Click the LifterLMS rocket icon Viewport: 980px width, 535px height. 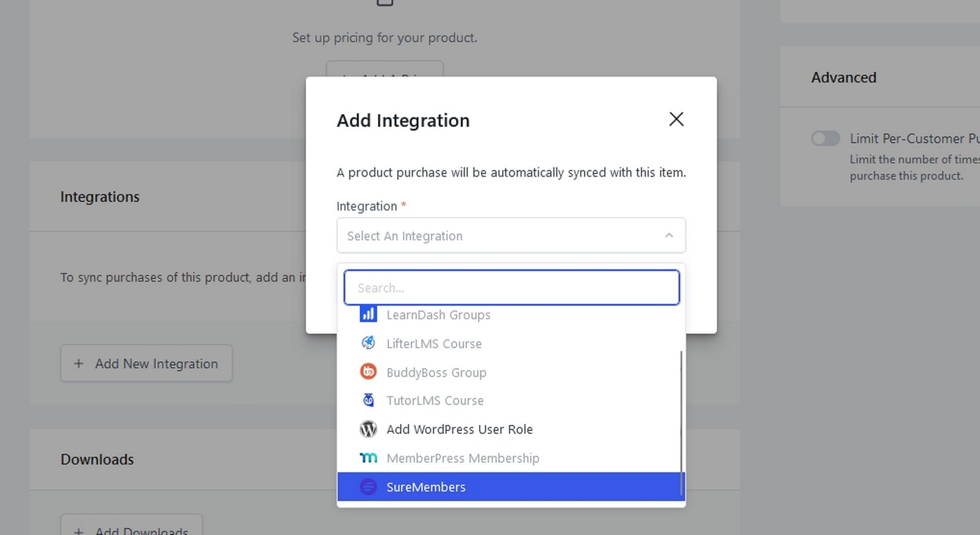pos(368,343)
